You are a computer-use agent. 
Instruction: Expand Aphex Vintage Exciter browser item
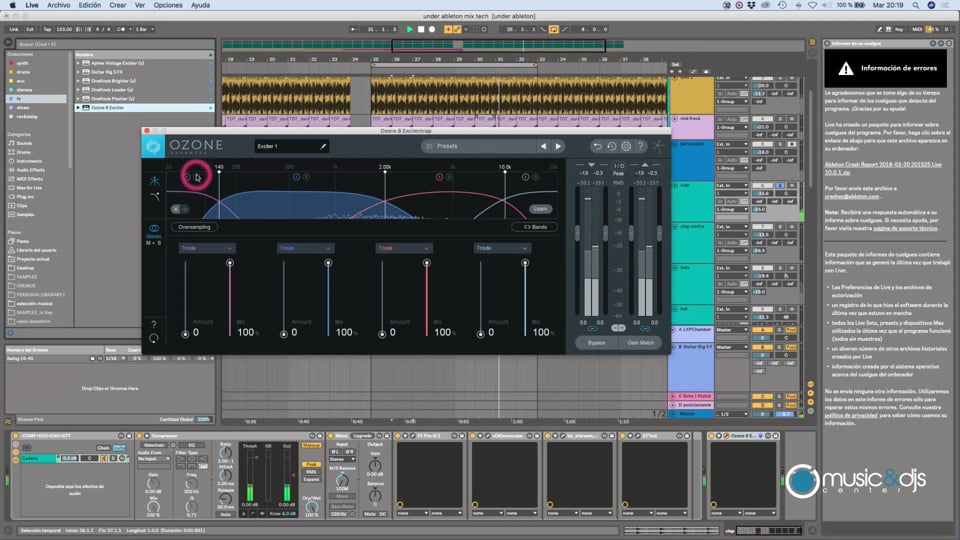pos(78,63)
